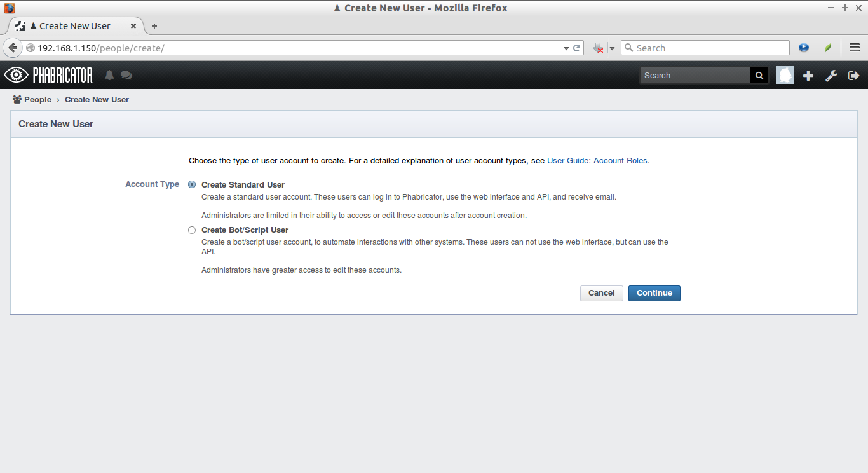The height and width of the screenshot is (473, 868).
Task: Click the magnifier icon in browser search box
Action: point(629,48)
